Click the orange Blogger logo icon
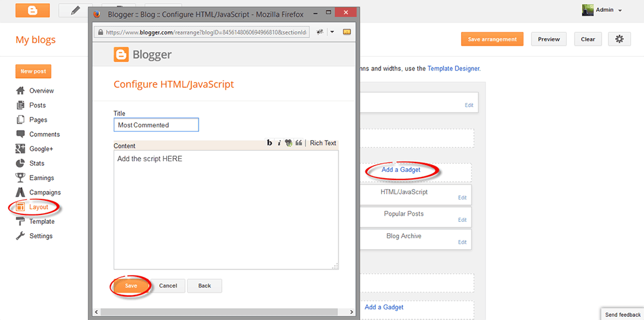The image size is (644, 320). [33, 10]
